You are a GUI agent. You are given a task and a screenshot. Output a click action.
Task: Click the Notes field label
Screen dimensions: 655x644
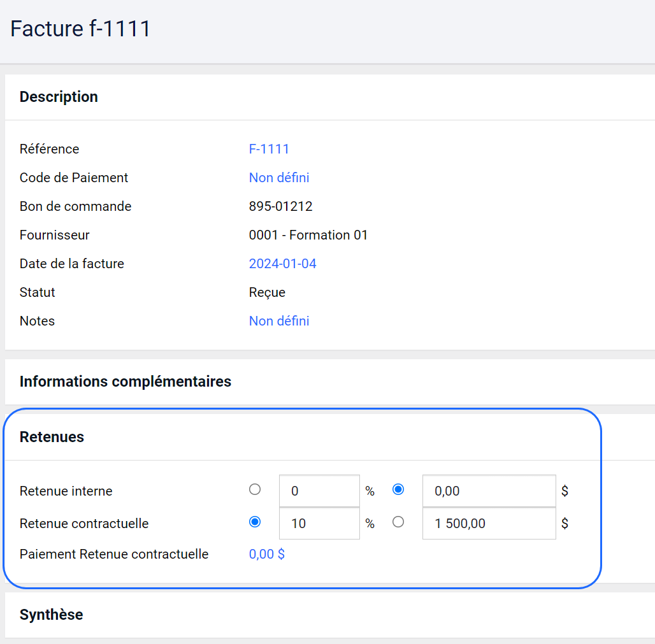[x=37, y=321]
